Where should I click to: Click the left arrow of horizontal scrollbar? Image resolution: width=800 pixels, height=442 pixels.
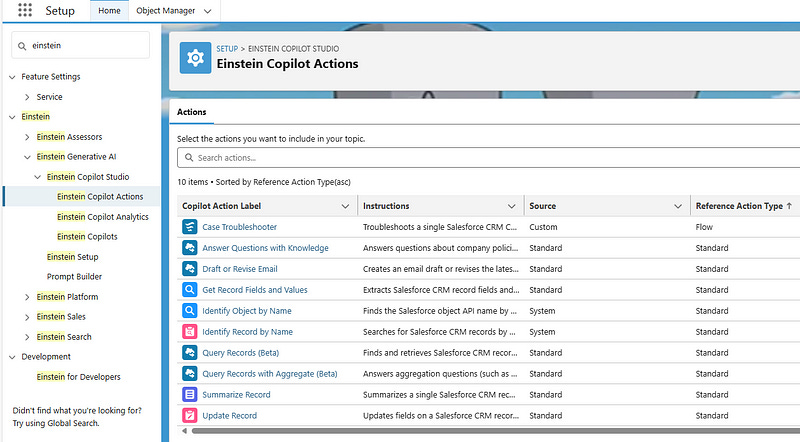(x=184, y=431)
